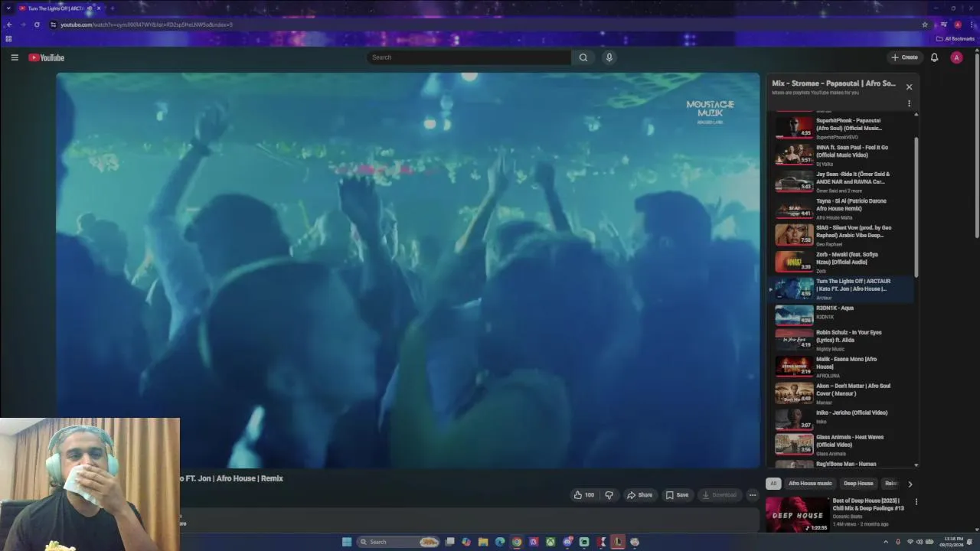This screenshot has height=551, width=980.
Task: Select currently playing Turn The Lights Off entry
Action: [840, 289]
